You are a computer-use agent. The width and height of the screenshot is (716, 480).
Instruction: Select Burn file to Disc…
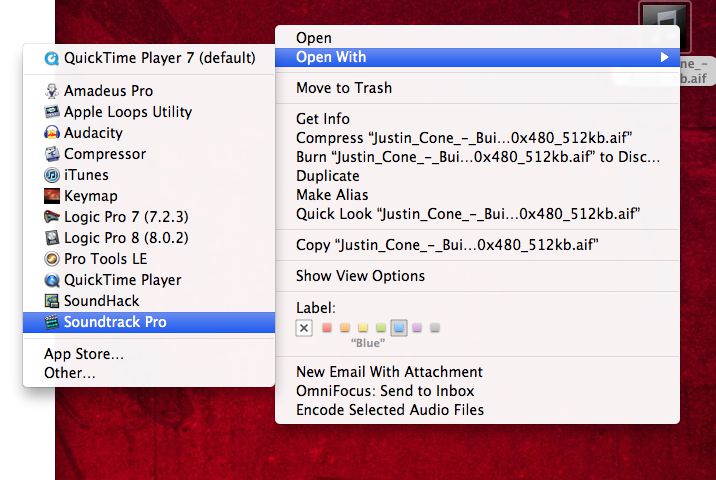click(477, 157)
